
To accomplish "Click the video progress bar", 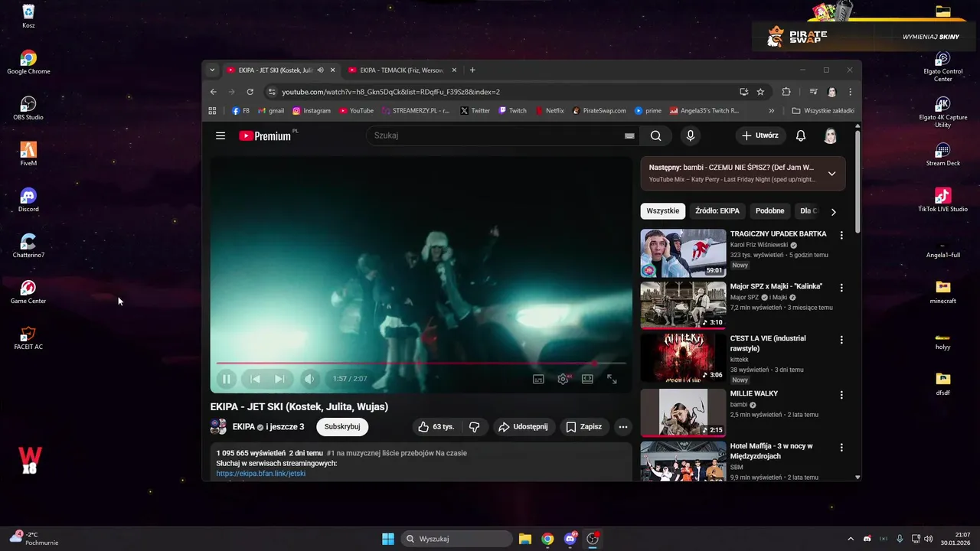I will coord(421,364).
